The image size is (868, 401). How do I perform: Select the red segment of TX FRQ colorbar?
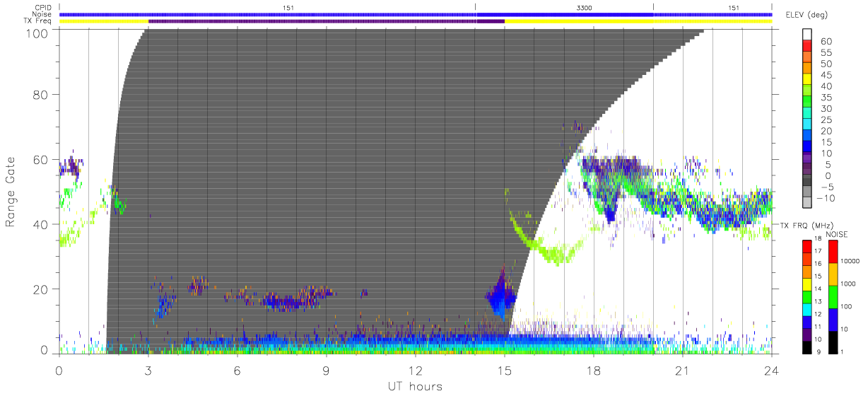click(x=807, y=245)
